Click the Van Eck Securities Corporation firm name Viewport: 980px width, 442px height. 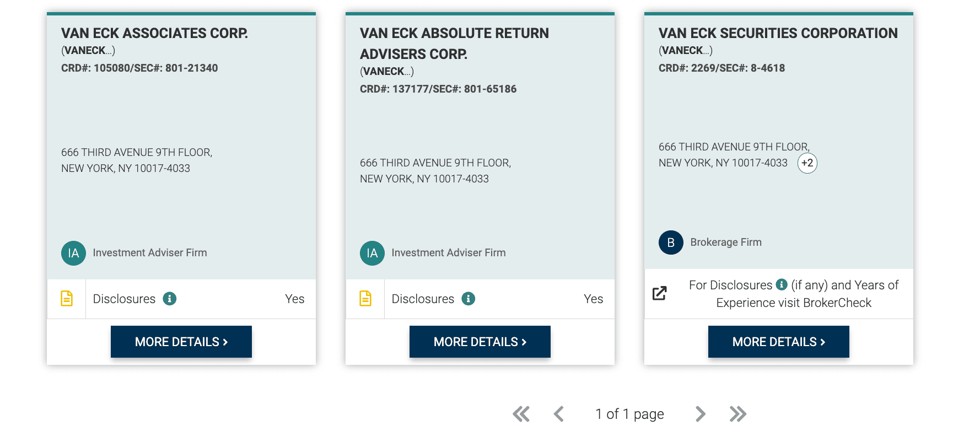778,33
